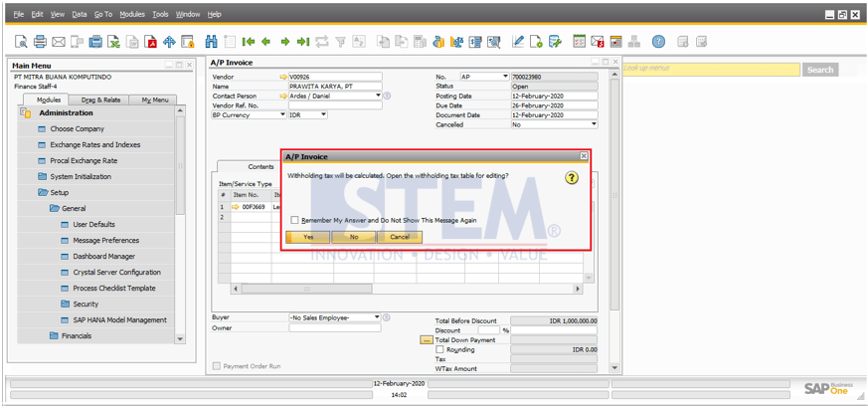The width and height of the screenshot is (868, 408).
Task: Go to Next Record green arrow
Action: [x=285, y=41]
